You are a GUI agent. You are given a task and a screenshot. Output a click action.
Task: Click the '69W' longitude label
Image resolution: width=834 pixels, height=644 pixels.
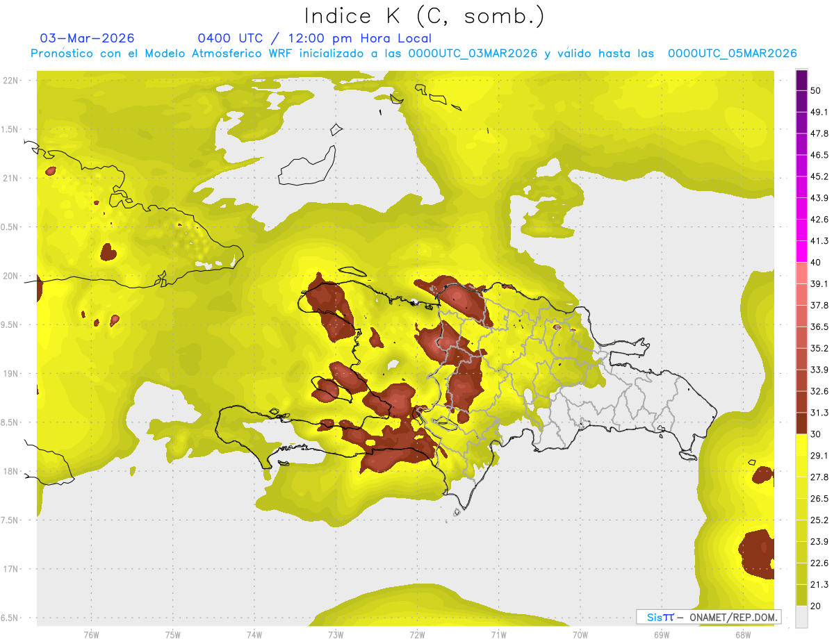click(662, 634)
